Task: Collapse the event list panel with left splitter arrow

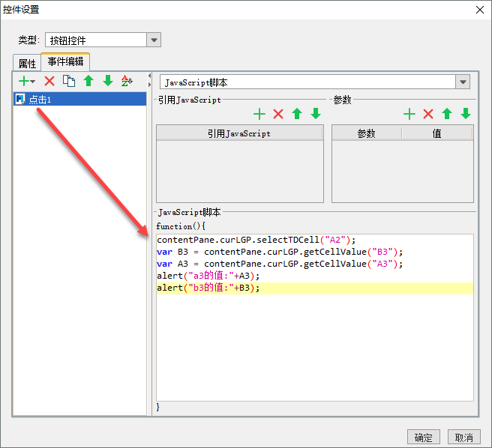Action: [x=150, y=76]
